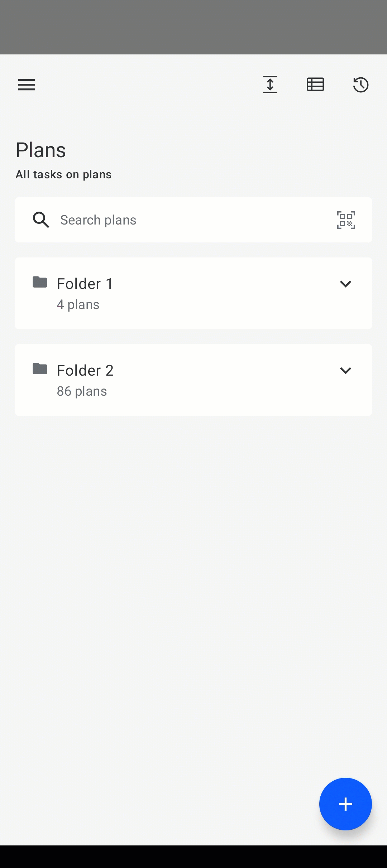Image resolution: width=387 pixels, height=868 pixels.
Task: Click the "4 plans" count text
Action: click(x=78, y=305)
